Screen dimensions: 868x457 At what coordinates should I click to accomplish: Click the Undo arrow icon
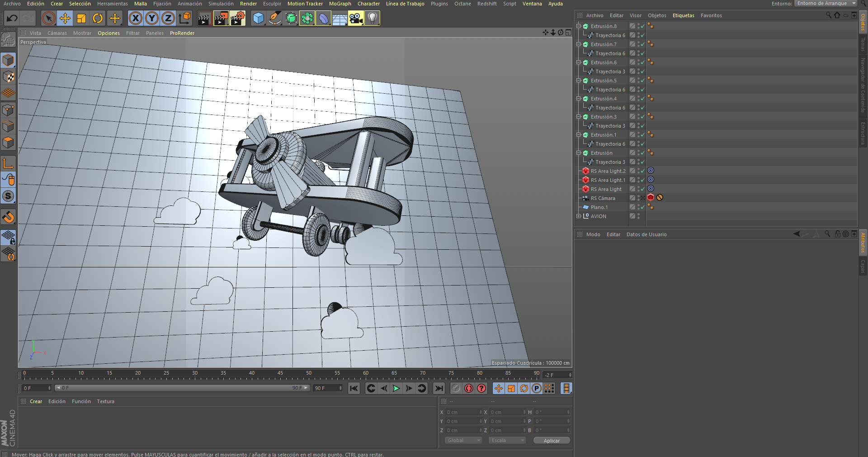click(x=12, y=19)
